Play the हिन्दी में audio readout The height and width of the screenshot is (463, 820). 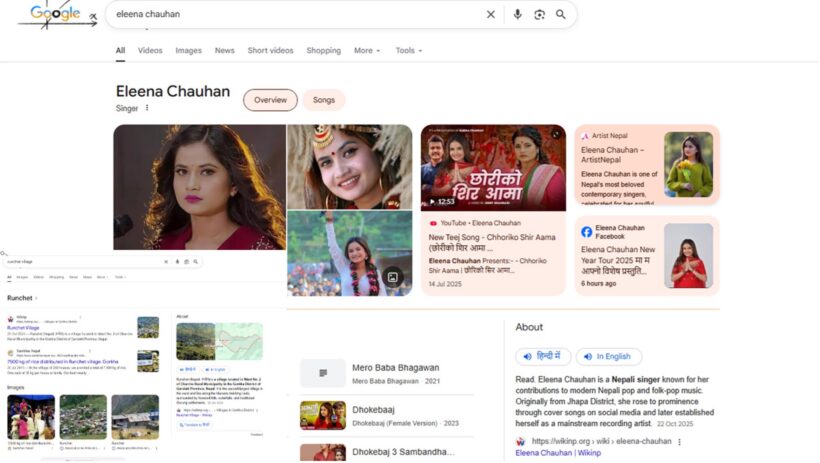(x=543, y=357)
